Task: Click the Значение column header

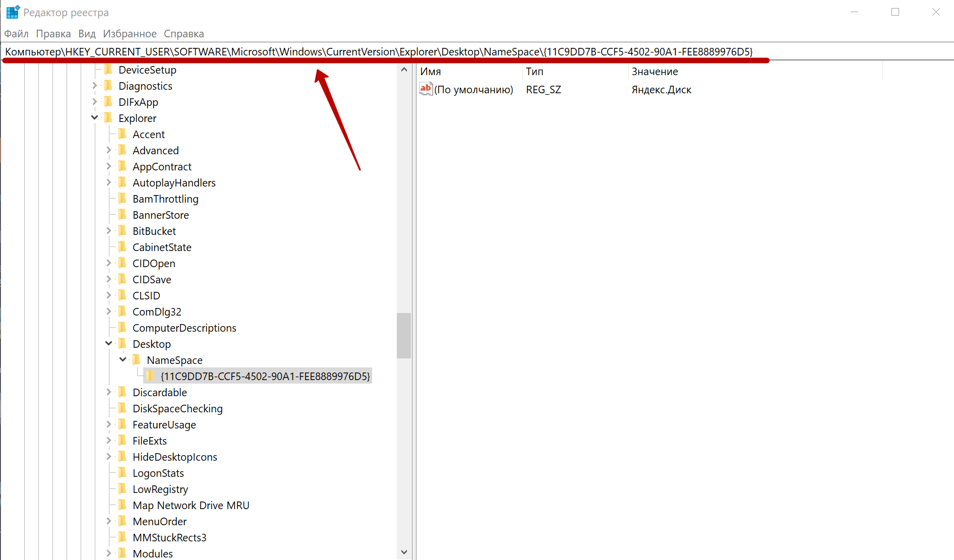Action: tap(756, 72)
